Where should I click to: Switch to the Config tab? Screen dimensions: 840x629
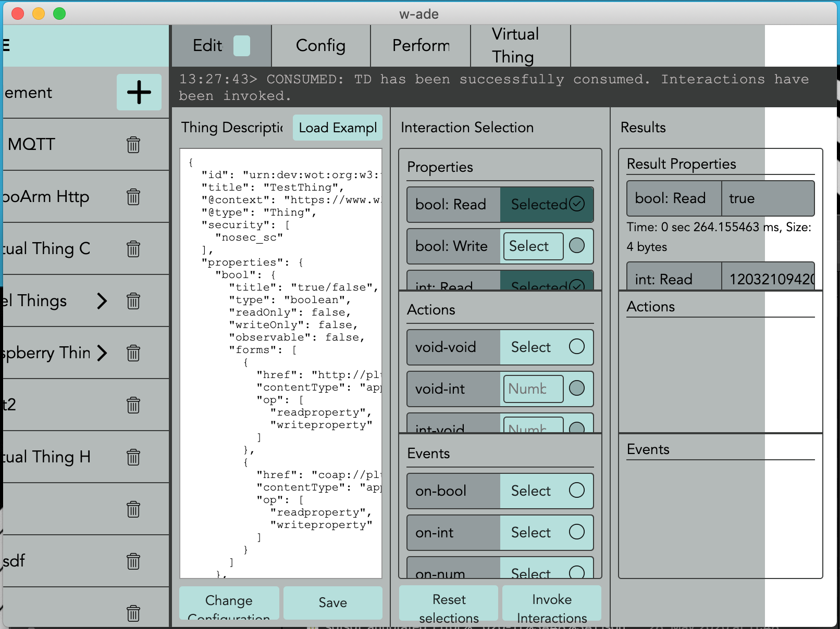pos(321,46)
